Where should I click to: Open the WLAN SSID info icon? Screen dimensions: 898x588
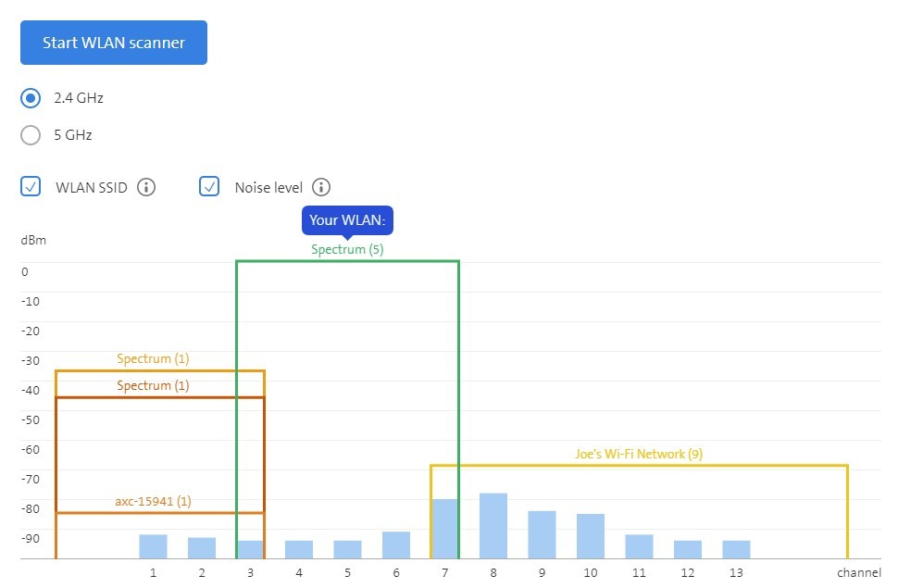click(x=146, y=187)
